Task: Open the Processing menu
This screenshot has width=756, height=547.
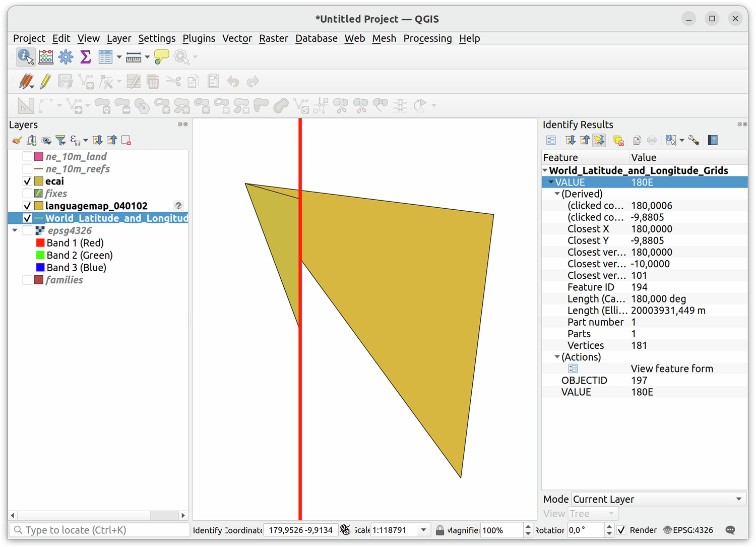Action: point(427,38)
